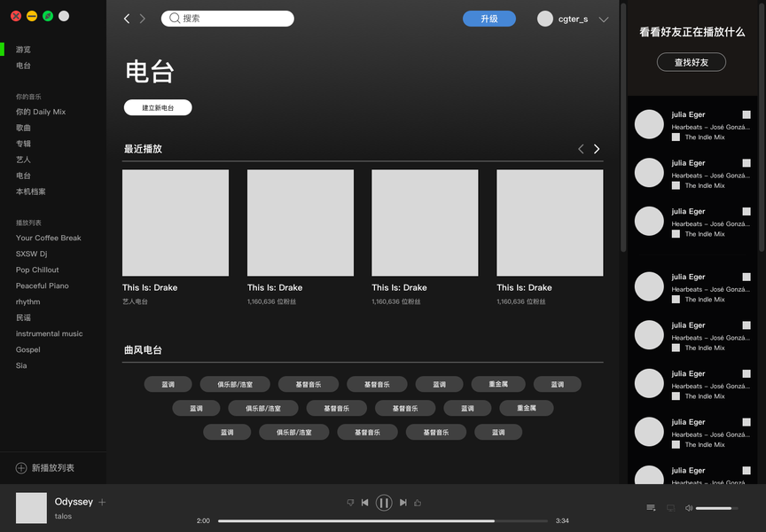Click the 2:00 elapsed time

203,520
